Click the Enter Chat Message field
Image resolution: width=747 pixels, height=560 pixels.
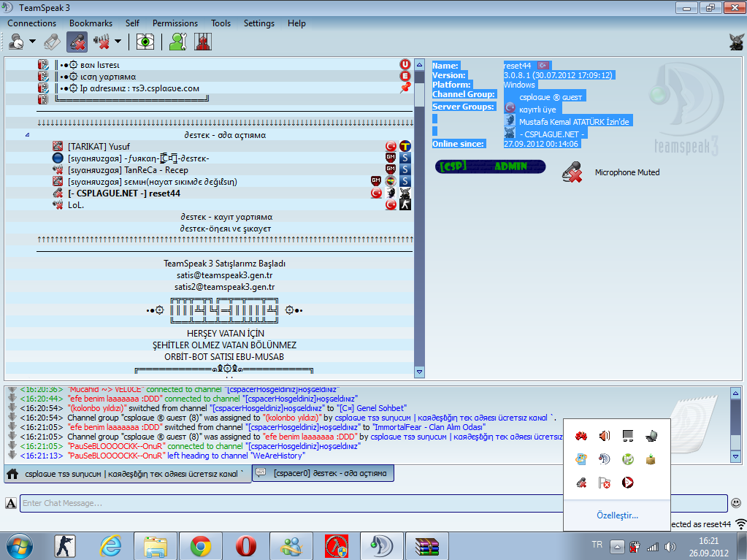(x=372, y=503)
